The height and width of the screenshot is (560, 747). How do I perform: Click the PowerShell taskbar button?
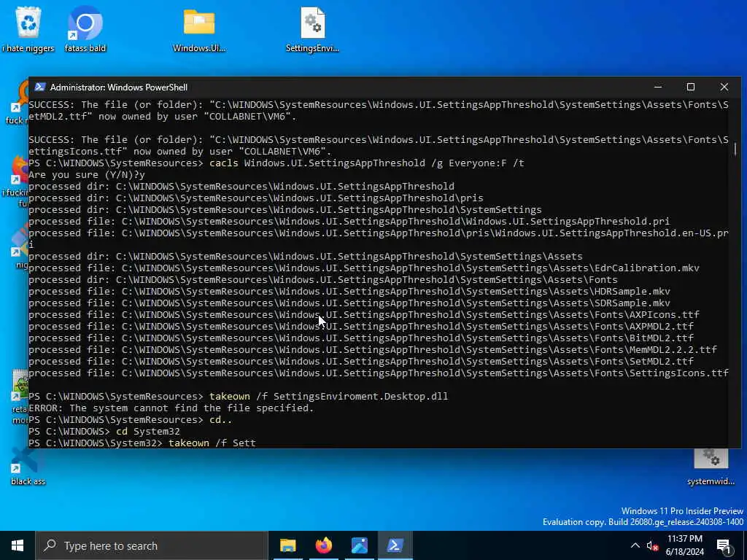tap(395, 545)
